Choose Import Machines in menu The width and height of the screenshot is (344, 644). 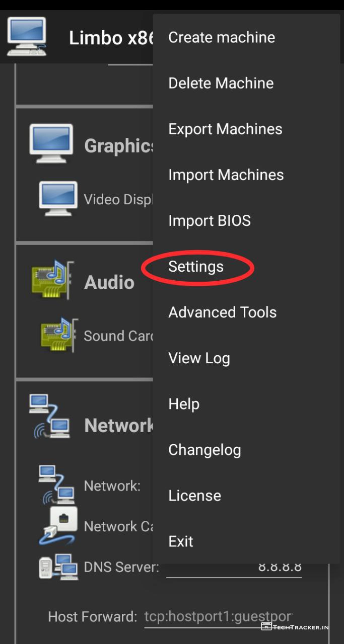pyautogui.click(x=226, y=175)
